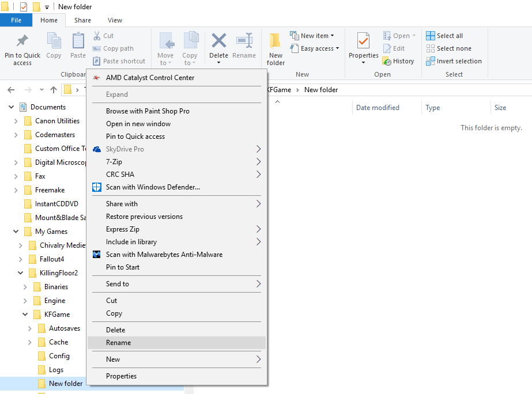This screenshot has width=532, height=394.
Task: Click Invert selection in the ribbon
Action: click(454, 61)
